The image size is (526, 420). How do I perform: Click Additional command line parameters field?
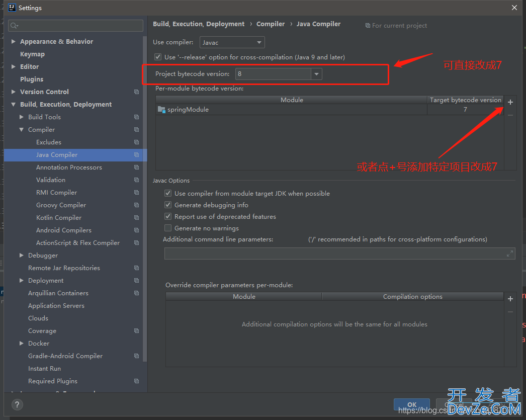[x=339, y=254]
